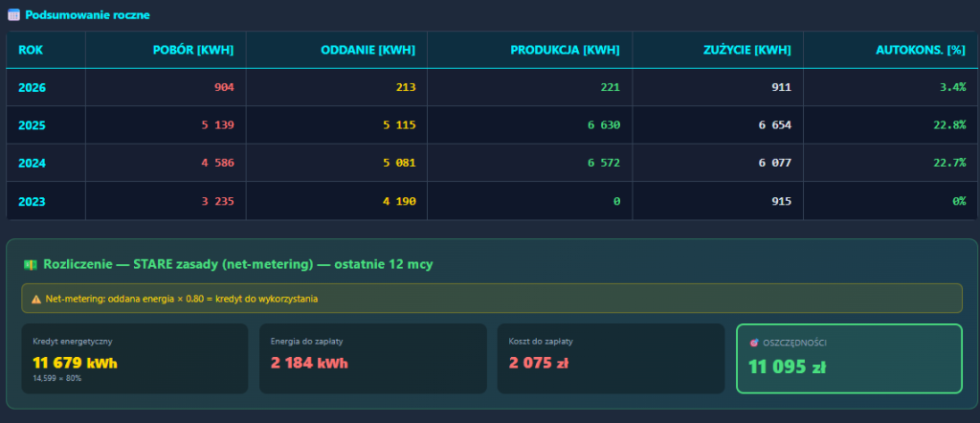The image size is (980, 423).
Task: Click the POBÓR [KWH] column header
Action: (x=193, y=50)
